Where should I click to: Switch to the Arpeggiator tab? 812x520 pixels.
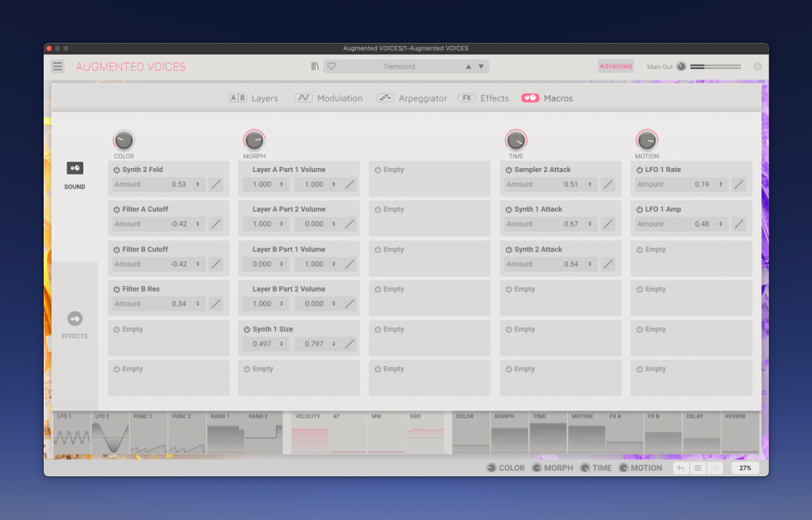click(412, 98)
